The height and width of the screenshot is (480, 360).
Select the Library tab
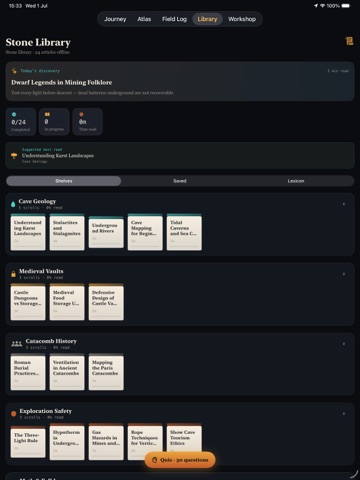[x=207, y=19]
